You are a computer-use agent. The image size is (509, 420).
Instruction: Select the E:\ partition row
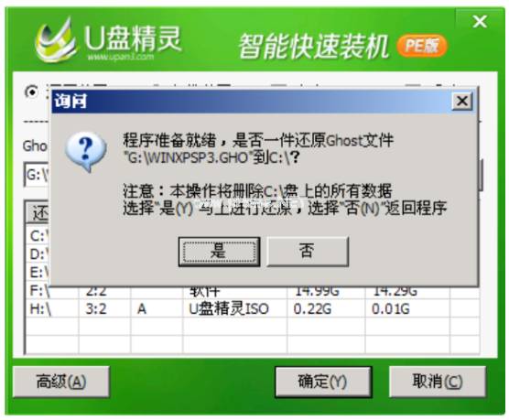(x=38, y=272)
